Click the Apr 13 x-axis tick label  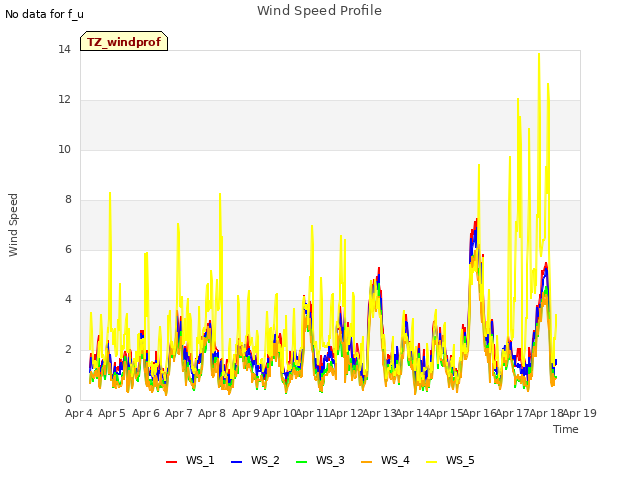379,413
